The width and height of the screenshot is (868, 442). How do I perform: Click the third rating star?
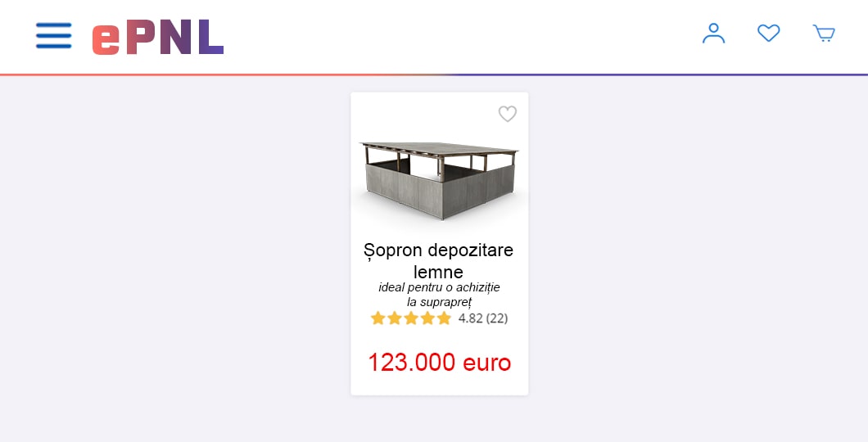(x=411, y=318)
